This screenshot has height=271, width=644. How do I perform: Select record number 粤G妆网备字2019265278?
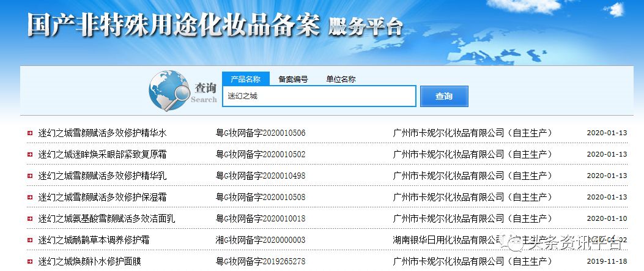click(261, 261)
